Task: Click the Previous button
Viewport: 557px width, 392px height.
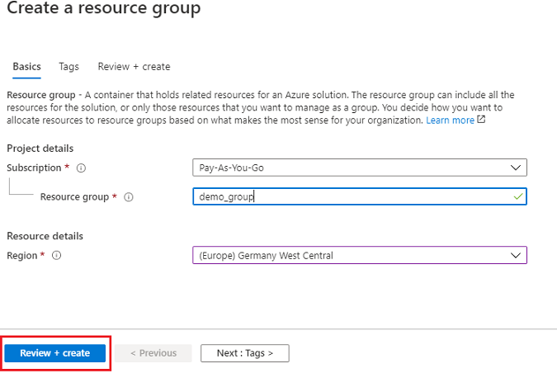Action: click(153, 353)
